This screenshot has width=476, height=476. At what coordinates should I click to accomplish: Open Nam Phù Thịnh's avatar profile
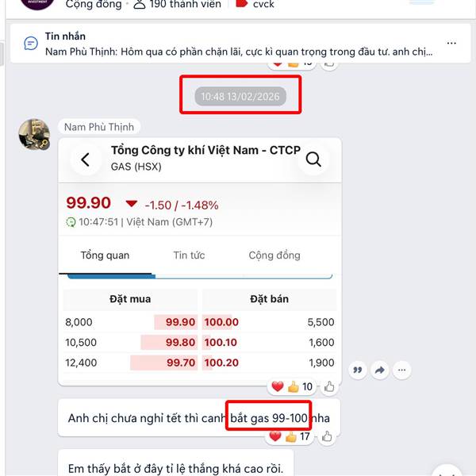34,134
